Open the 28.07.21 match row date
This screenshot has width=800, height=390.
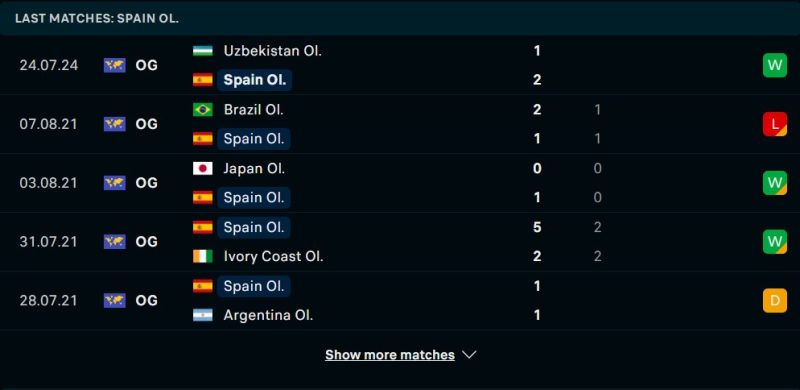coord(48,300)
